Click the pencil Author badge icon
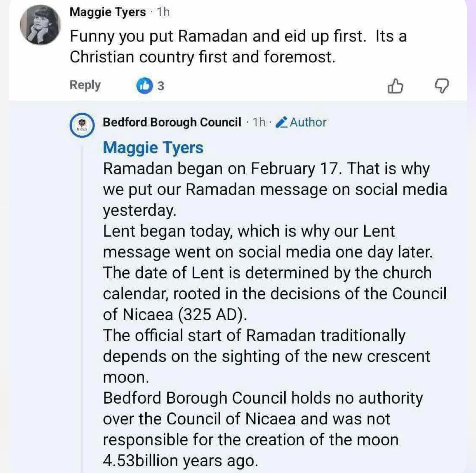Viewport: 476px width, 473px height. click(281, 123)
